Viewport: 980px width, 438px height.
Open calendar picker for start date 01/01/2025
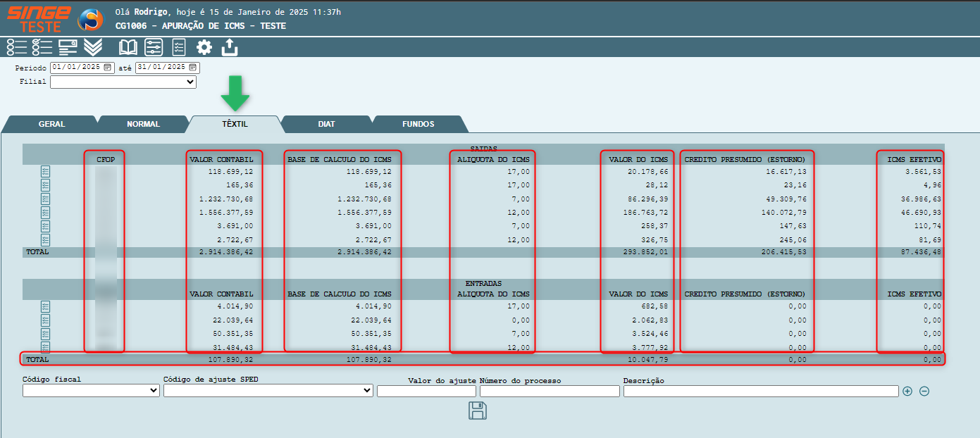[107, 68]
